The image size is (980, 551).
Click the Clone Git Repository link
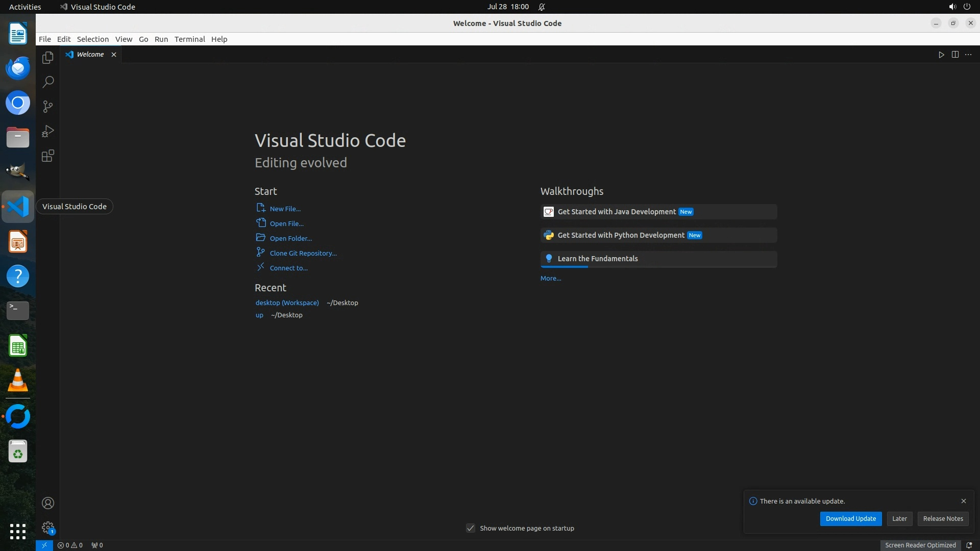click(303, 253)
